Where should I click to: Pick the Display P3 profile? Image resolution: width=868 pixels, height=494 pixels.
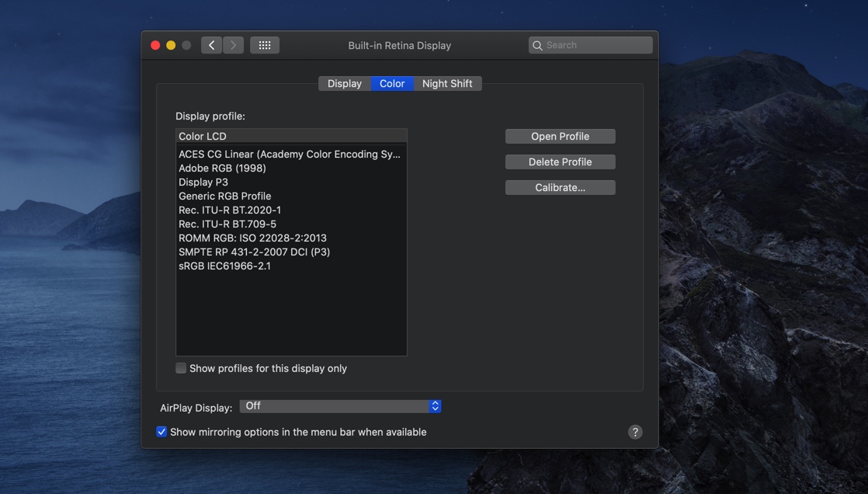click(x=291, y=183)
